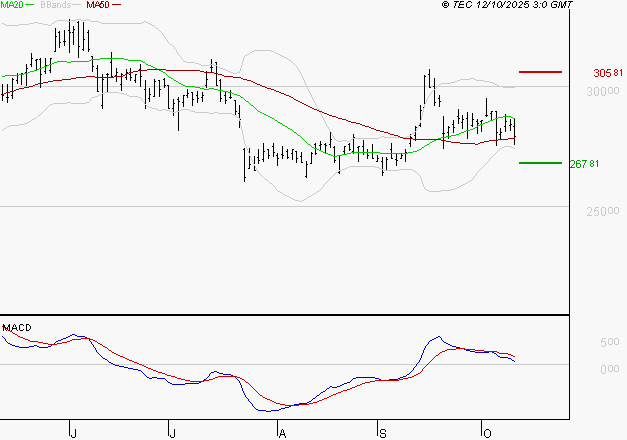Click the 30000 price axis label
The image size is (627, 440).
coord(605,91)
